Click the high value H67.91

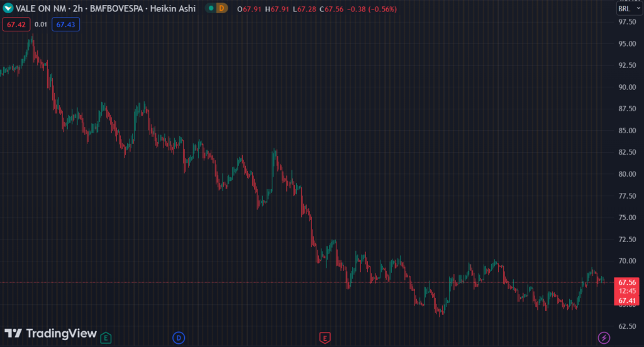(277, 9)
